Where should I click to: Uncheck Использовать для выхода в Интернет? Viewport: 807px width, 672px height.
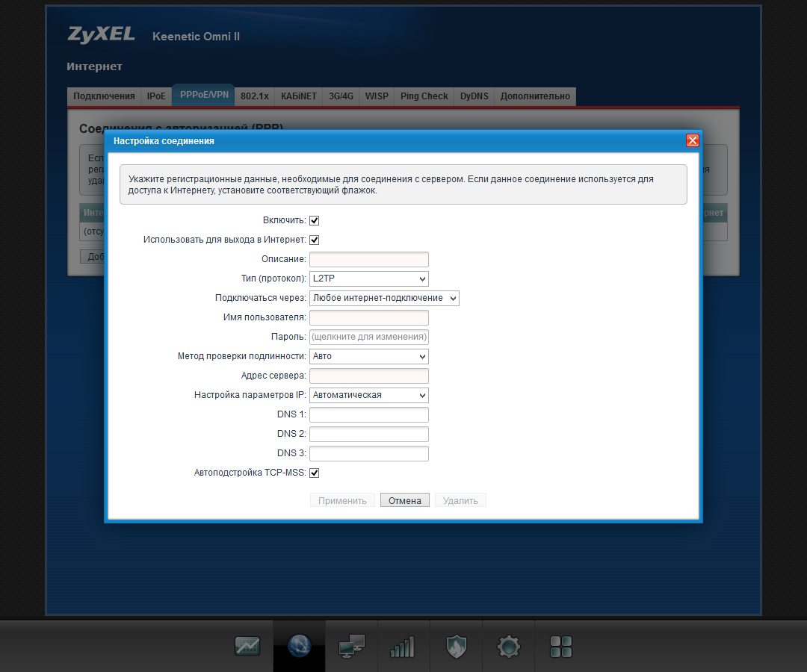[314, 240]
